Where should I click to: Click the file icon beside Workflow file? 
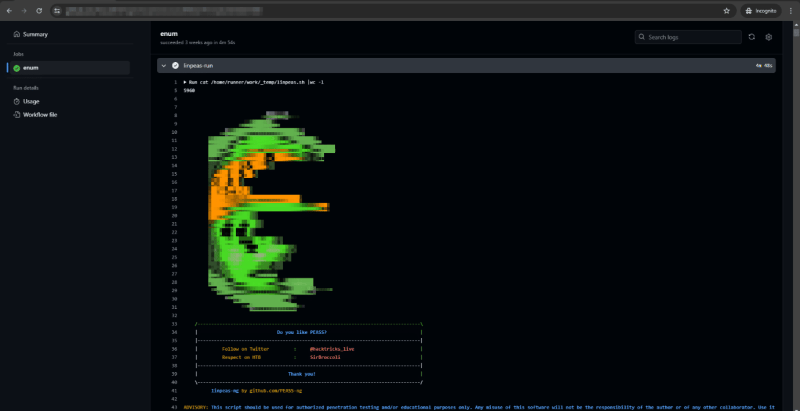[x=17, y=115]
